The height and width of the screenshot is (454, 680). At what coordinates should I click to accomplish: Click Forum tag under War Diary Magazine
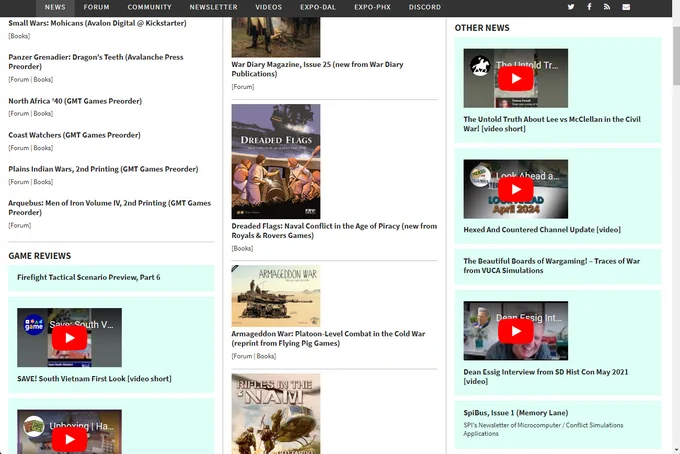[x=243, y=87]
